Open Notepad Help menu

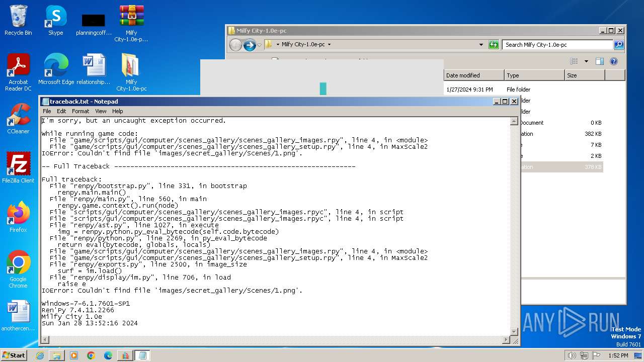click(x=117, y=111)
